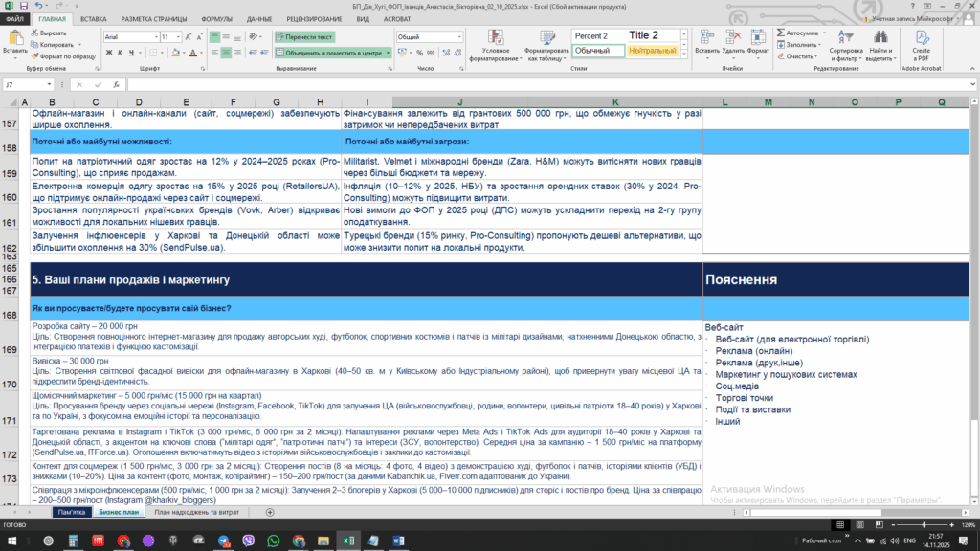The width and height of the screenshot is (980, 551).
Task: Toggle Bold formatting (Ж)
Action: [x=108, y=53]
